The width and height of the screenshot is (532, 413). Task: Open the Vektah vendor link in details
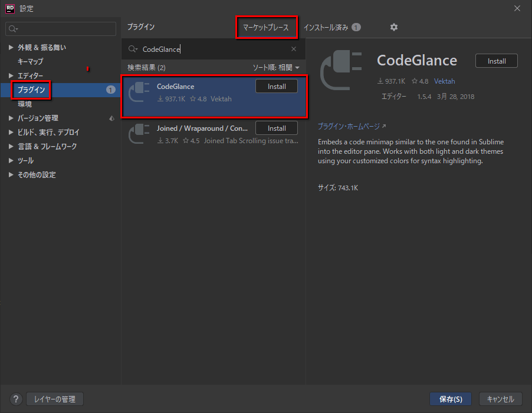pyautogui.click(x=445, y=81)
